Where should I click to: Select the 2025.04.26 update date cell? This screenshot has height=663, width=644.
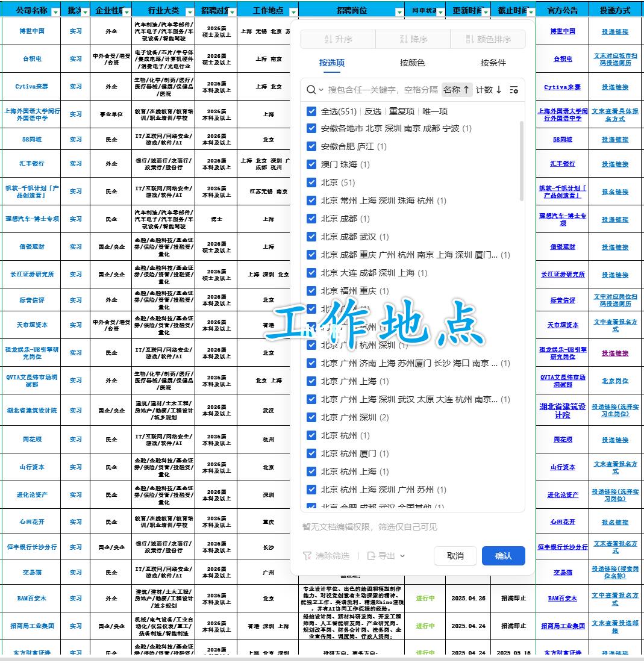(x=469, y=599)
